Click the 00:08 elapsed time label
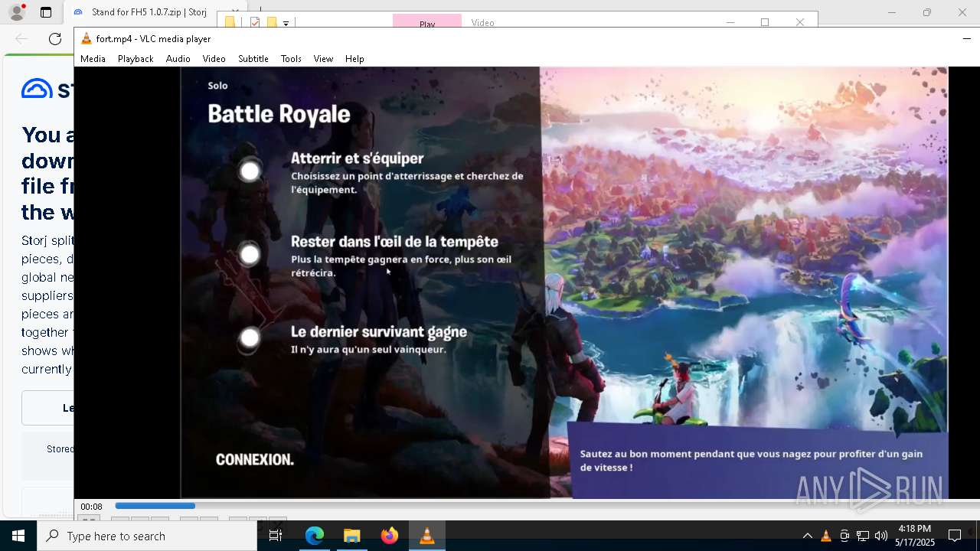The height and width of the screenshot is (551, 980). [x=91, y=507]
